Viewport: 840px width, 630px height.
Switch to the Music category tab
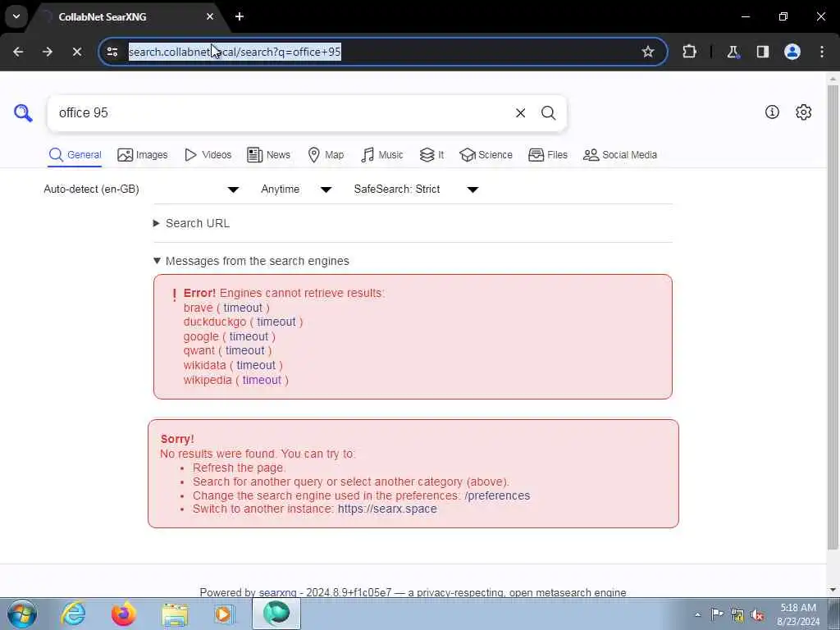point(382,155)
